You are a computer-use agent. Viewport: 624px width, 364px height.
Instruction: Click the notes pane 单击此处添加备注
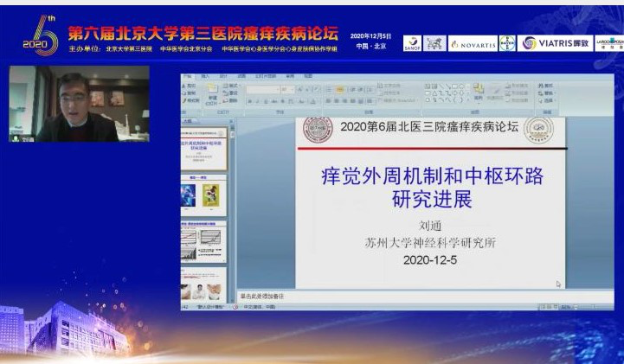tap(425, 297)
